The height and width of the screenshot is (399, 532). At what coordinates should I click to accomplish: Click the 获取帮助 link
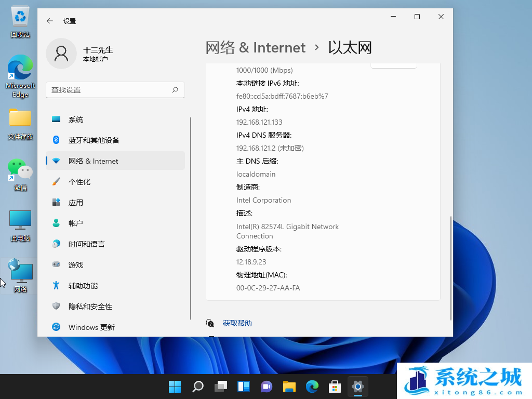pos(237,323)
